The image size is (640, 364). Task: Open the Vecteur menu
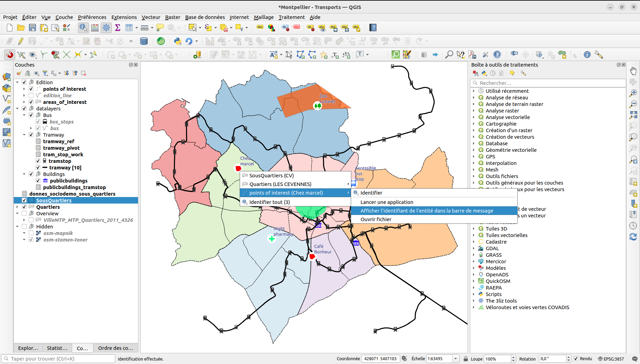[151, 17]
